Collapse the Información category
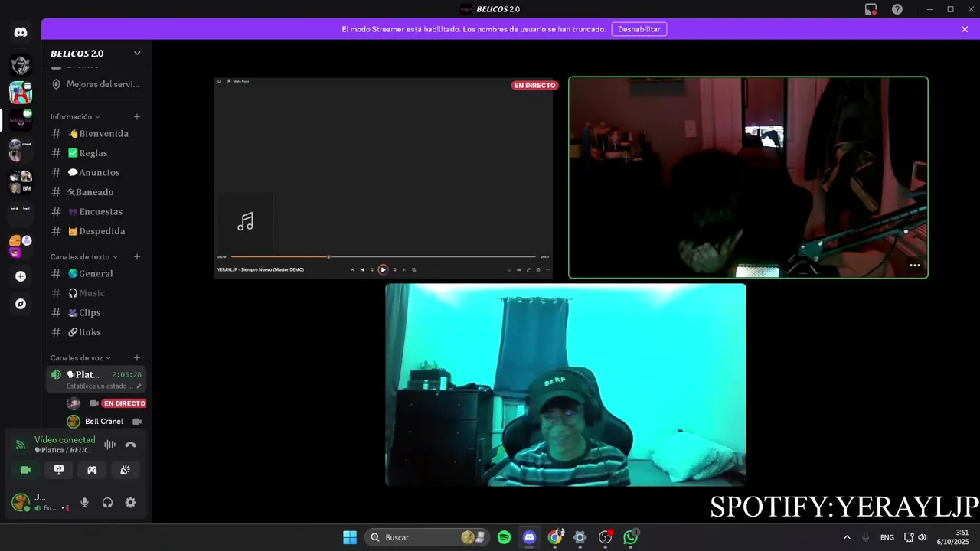Screen dimensions: 980x551 (x=75, y=116)
